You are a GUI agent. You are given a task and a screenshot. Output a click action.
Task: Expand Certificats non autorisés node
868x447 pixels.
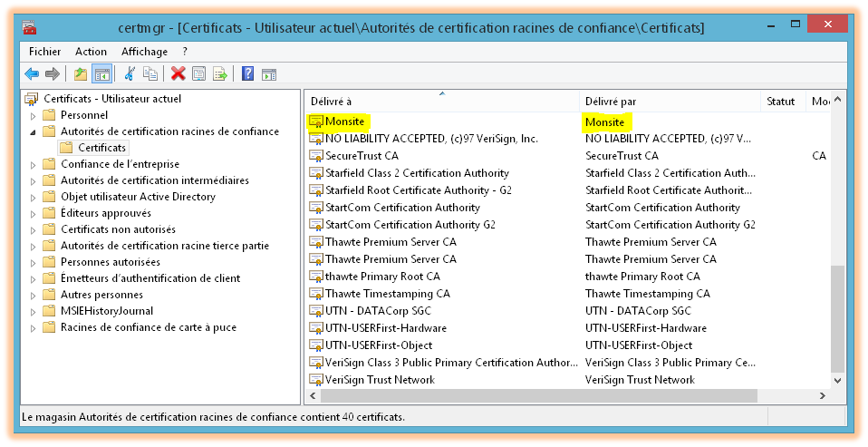pyautogui.click(x=34, y=230)
